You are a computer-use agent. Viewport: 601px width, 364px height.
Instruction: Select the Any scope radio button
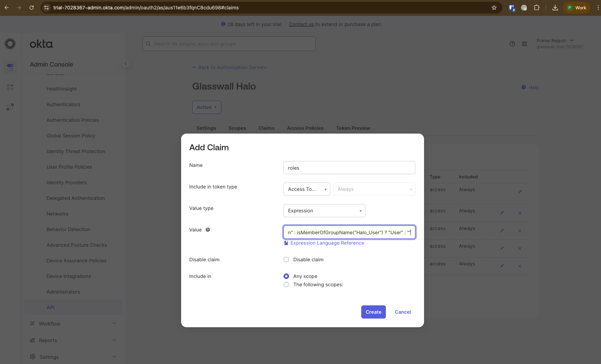point(286,276)
